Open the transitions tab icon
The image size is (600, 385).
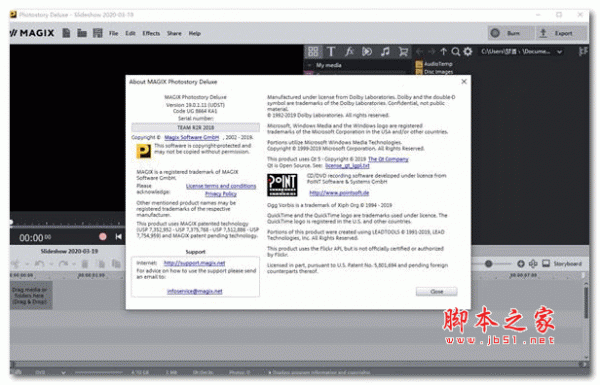(367, 51)
